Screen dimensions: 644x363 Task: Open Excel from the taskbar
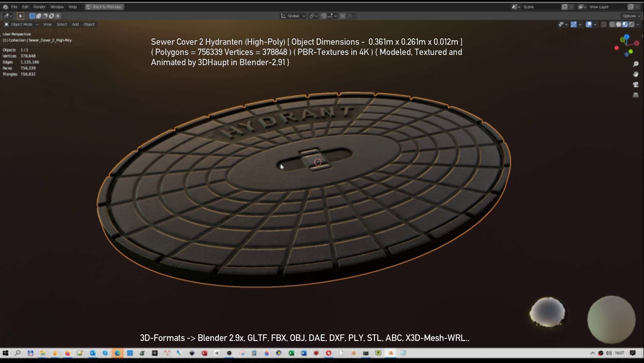point(291,353)
